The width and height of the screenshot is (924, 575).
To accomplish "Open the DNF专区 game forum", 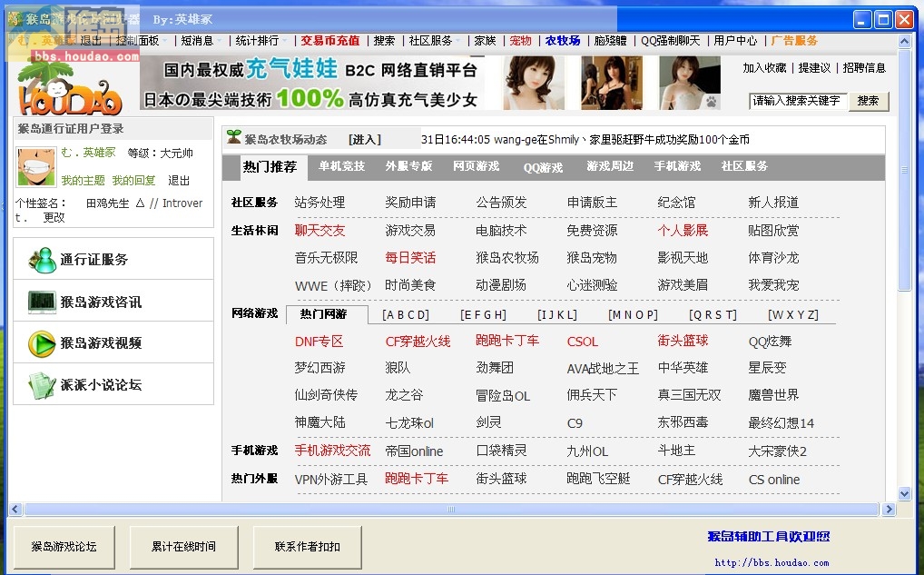I will 319,342.
